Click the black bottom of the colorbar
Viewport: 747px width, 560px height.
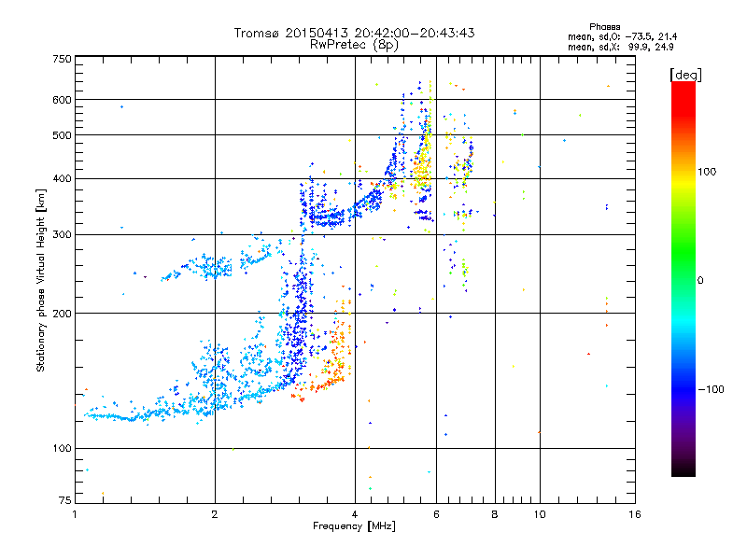(684, 469)
